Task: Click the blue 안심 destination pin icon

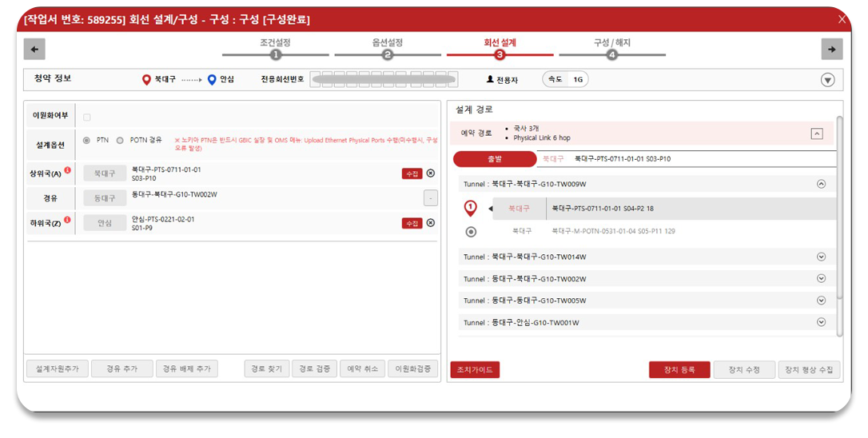Action: click(212, 80)
